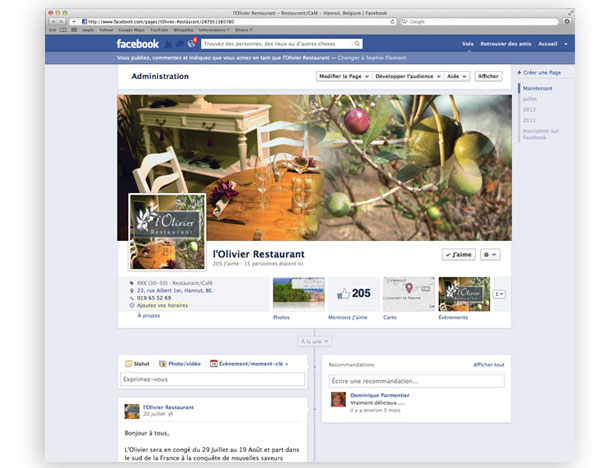
Task: Click the Événement/moment-clé calendar icon
Action: pyautogui.click(x=214, y=364)
